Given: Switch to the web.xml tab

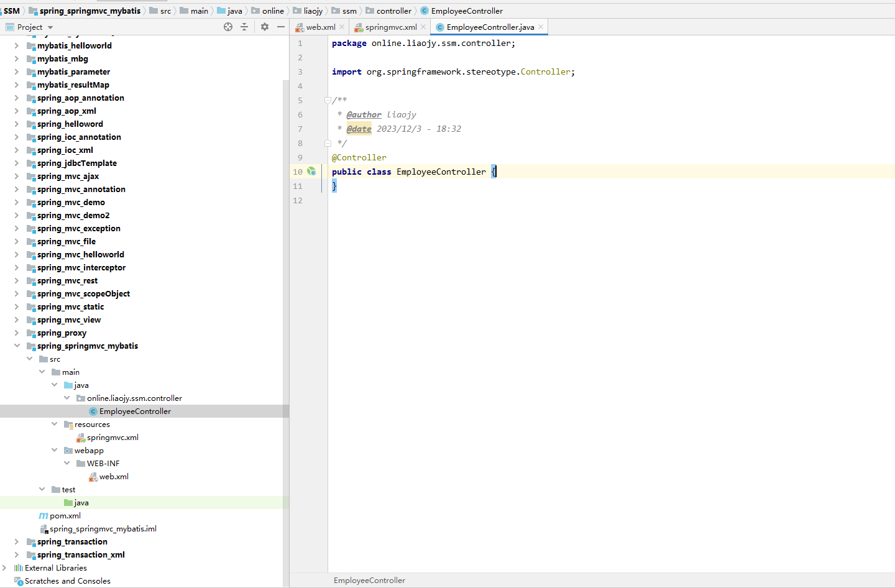Looking at the screenshot, I should coord(321,27).
